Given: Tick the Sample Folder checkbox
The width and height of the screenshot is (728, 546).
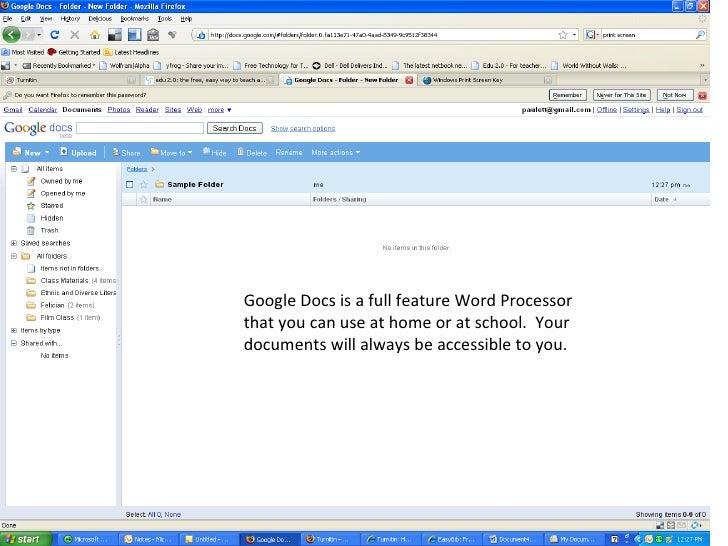Looking at the screenshot, I should pos(130,185).
